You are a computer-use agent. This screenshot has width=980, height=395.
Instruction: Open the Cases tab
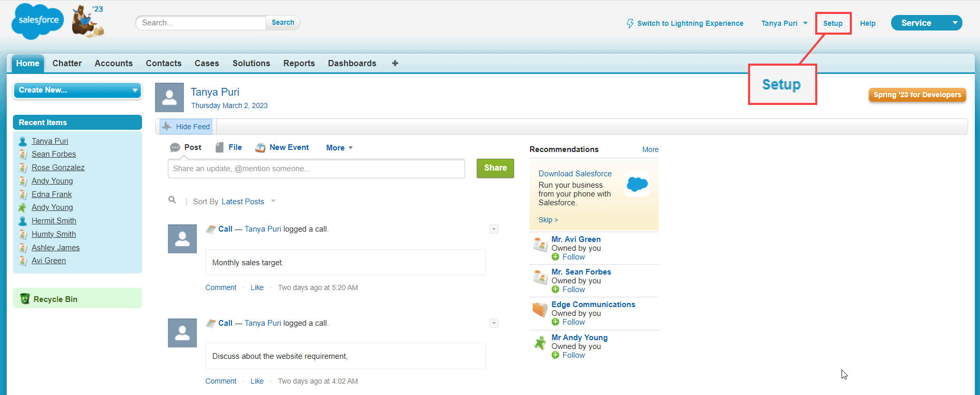click(207, 63)
